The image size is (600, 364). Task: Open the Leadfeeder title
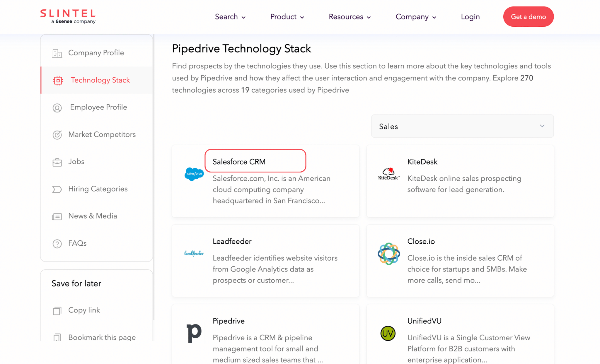pyautogui.click(x=232, y=241)
